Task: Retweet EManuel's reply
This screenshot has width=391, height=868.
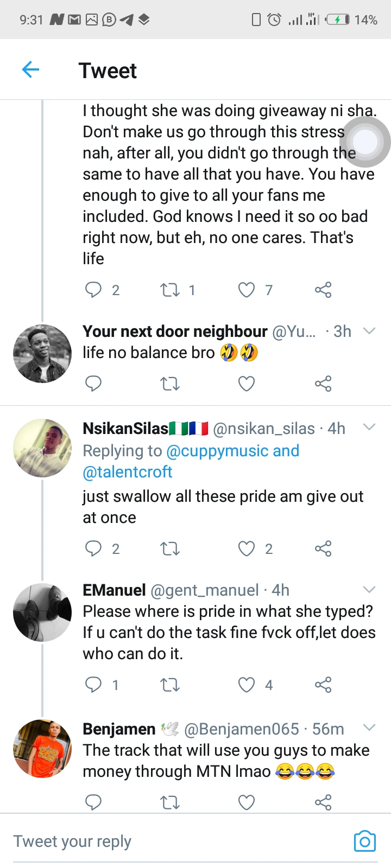Action: 170,685
